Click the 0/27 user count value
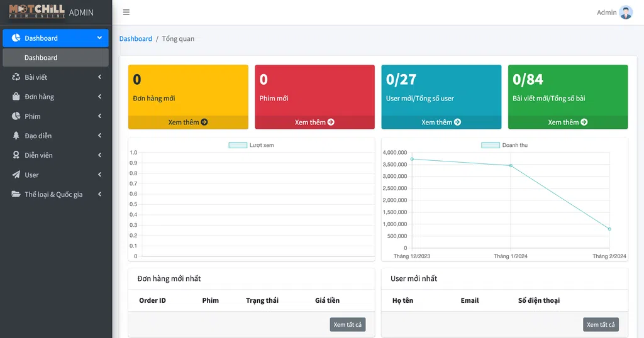 (x=401, y=79)
